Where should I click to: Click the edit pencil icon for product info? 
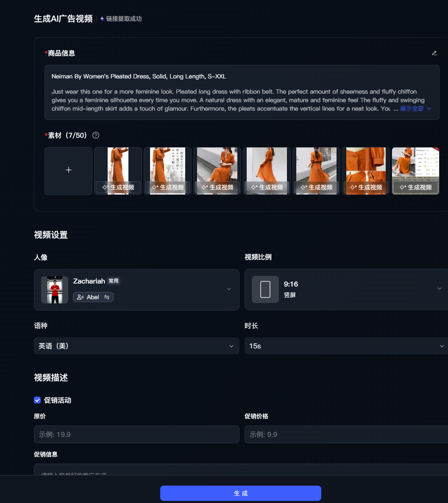434,53
